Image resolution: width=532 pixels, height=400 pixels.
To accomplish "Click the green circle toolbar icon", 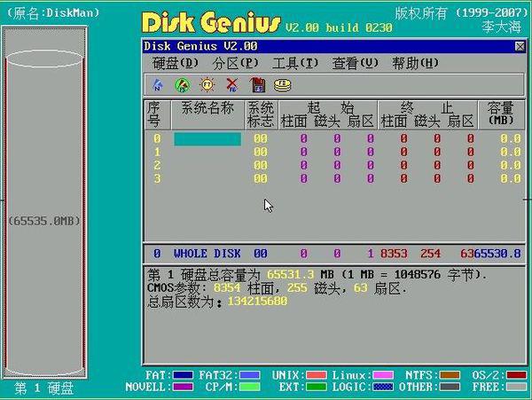I will (x=182, y=85).
